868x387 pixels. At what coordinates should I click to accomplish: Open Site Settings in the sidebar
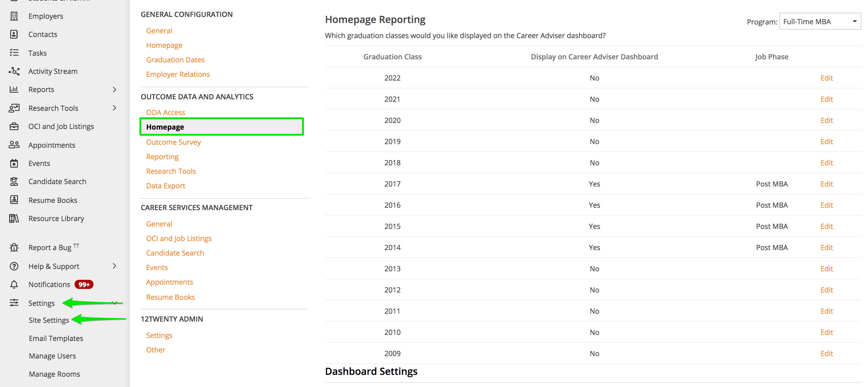coord(49,320)
